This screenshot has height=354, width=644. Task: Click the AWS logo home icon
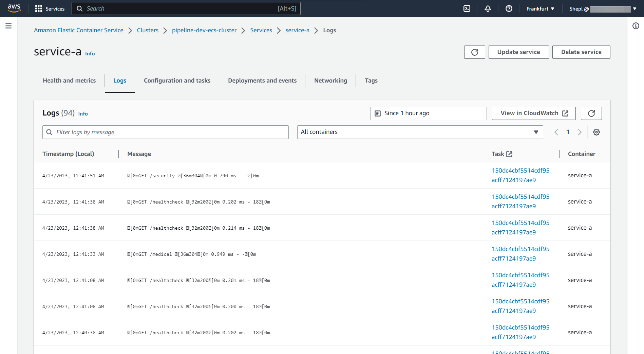[x=14, y=8]
